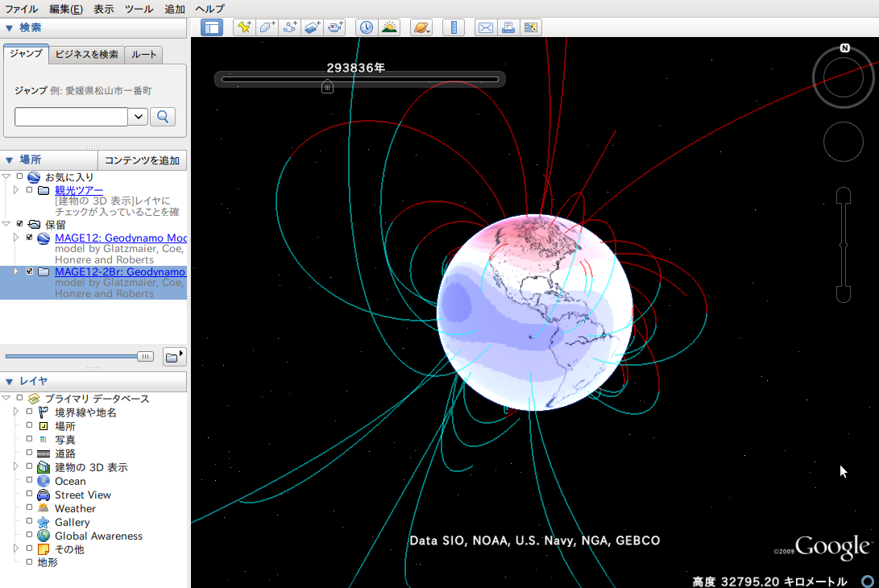Click the Add Placemark pin icon
Viewport: 879px width, 588px height.
coord(244,27)
